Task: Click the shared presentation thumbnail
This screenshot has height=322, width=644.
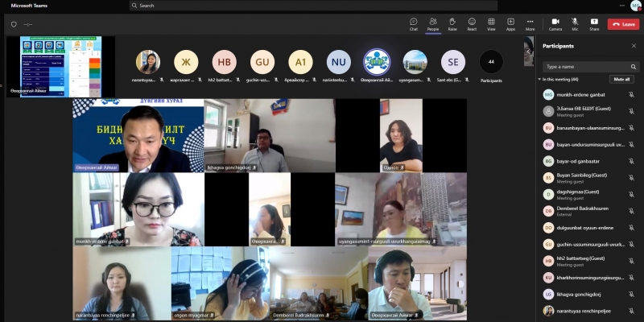Action: coord(61,66)
